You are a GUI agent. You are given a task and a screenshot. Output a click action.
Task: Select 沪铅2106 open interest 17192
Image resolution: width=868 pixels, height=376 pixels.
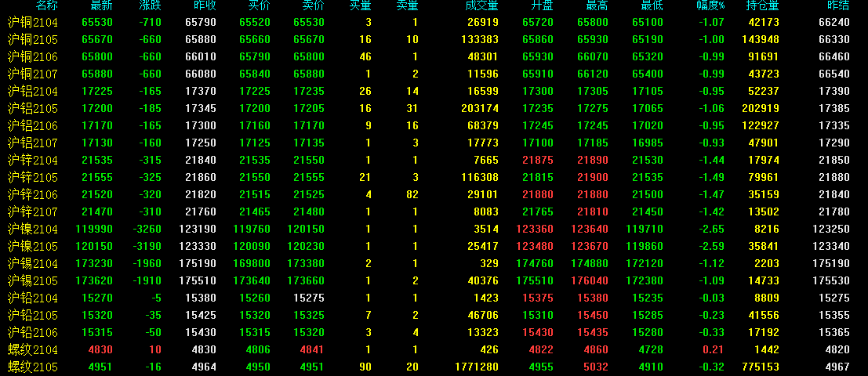pos(764,333)
